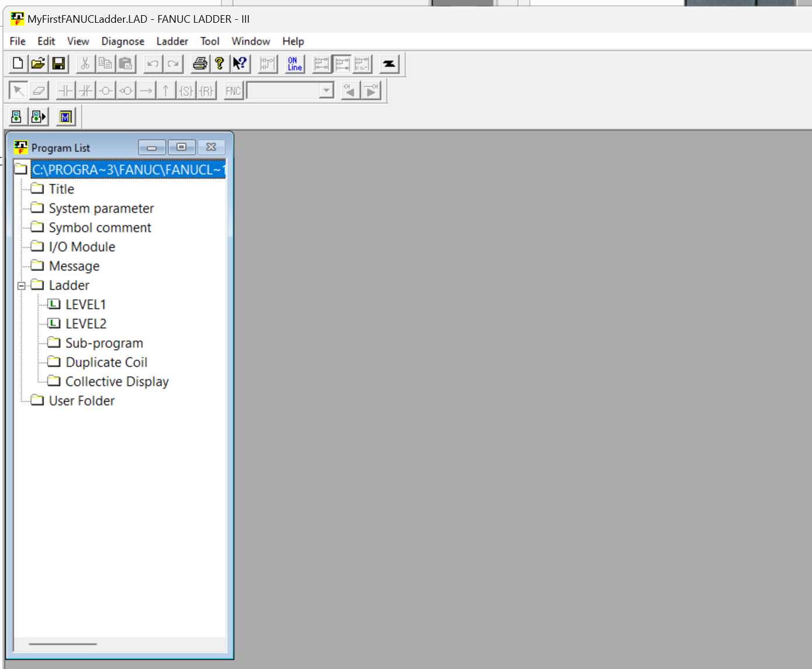Open the Ladder menu
Screen dimensions: 812x669
pos(172,41)
